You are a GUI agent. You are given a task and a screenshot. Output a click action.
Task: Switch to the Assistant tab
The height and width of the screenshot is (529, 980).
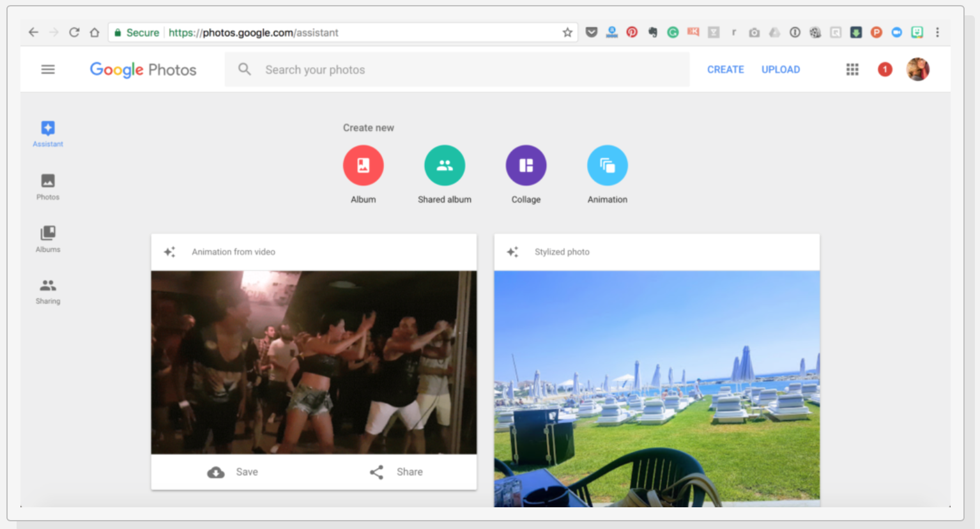(x=48, y=133)
